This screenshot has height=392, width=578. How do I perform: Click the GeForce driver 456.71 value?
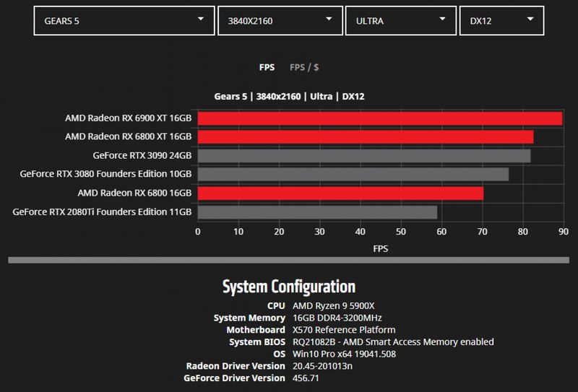(306, 378)
